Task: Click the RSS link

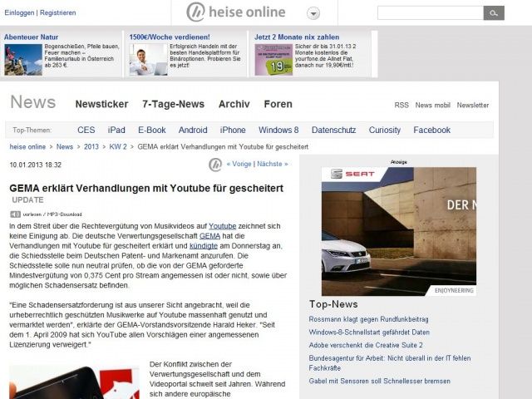Action: pyautogui.click(x=401, y=106)
